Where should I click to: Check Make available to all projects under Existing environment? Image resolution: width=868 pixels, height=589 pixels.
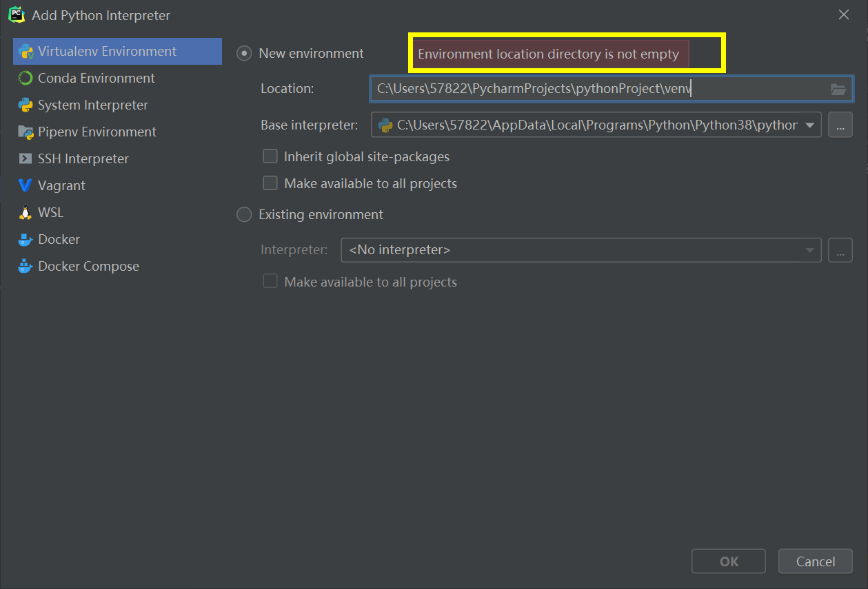point(270,282)
